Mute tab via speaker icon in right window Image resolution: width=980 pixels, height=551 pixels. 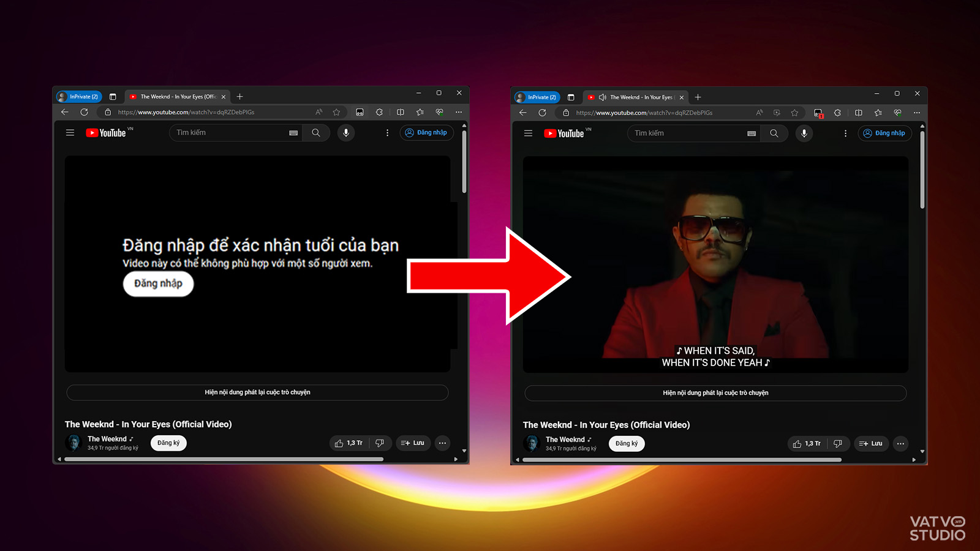(603, 97)
